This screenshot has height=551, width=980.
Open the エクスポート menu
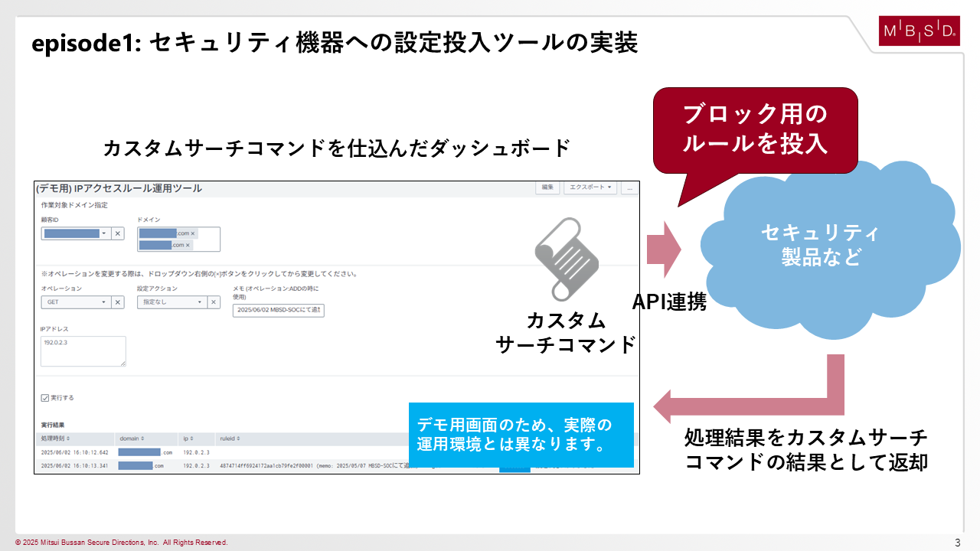point(590,187)
